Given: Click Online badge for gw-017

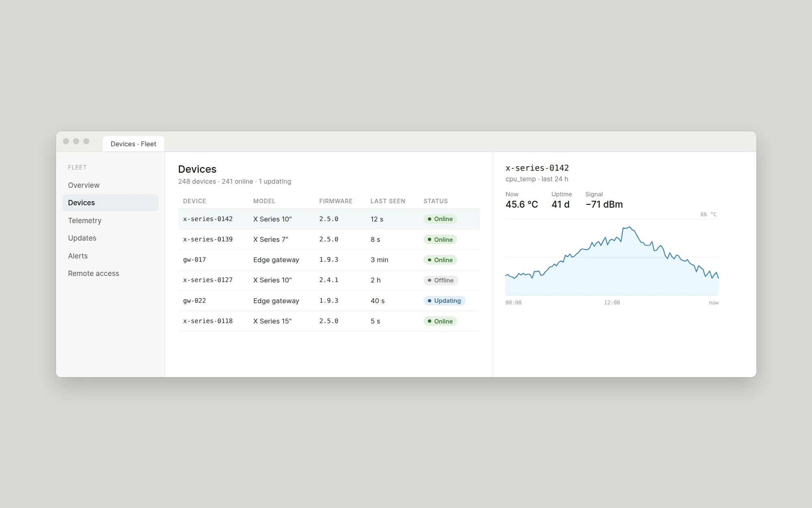Looking at the screenshot, I should point(440,260).
